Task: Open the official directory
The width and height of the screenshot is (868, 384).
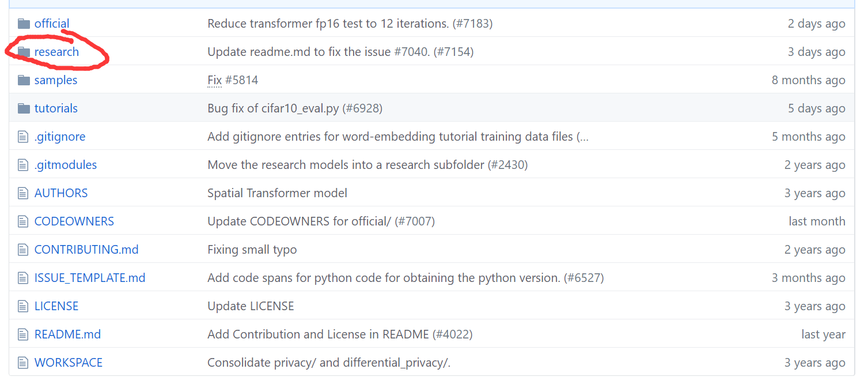Action: 52,23
